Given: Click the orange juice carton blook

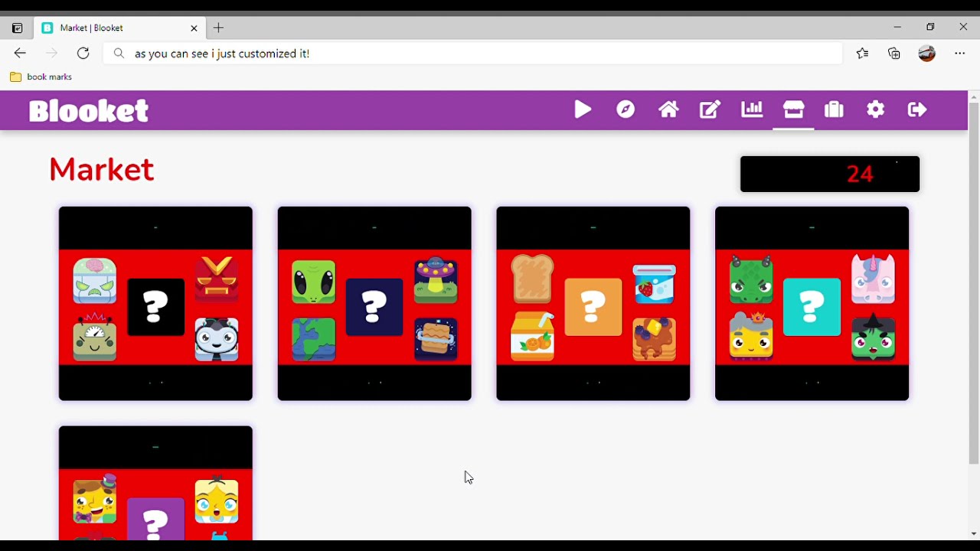Looking at the screenshot, I should [532, 336].
